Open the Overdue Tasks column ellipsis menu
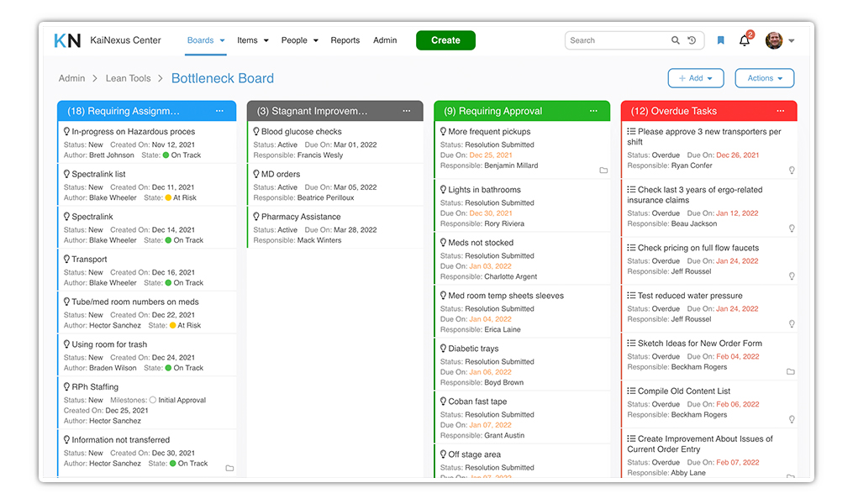853x504 pixels. tap(781, 111)
